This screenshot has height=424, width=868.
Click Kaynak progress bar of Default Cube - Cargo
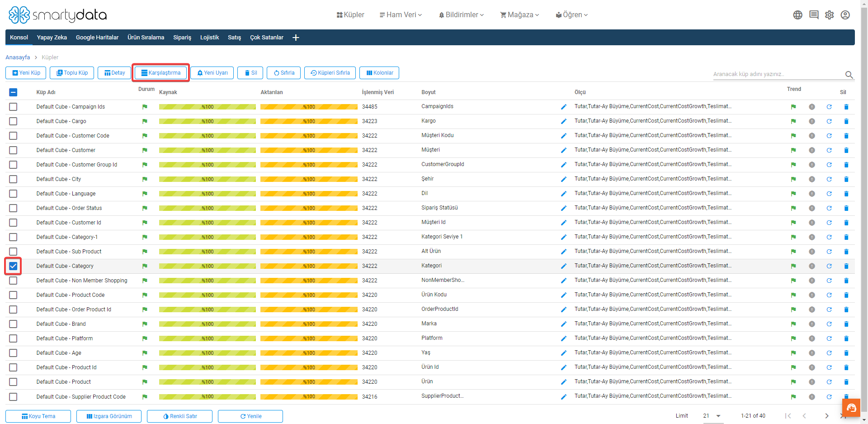[x=208, y=121]
